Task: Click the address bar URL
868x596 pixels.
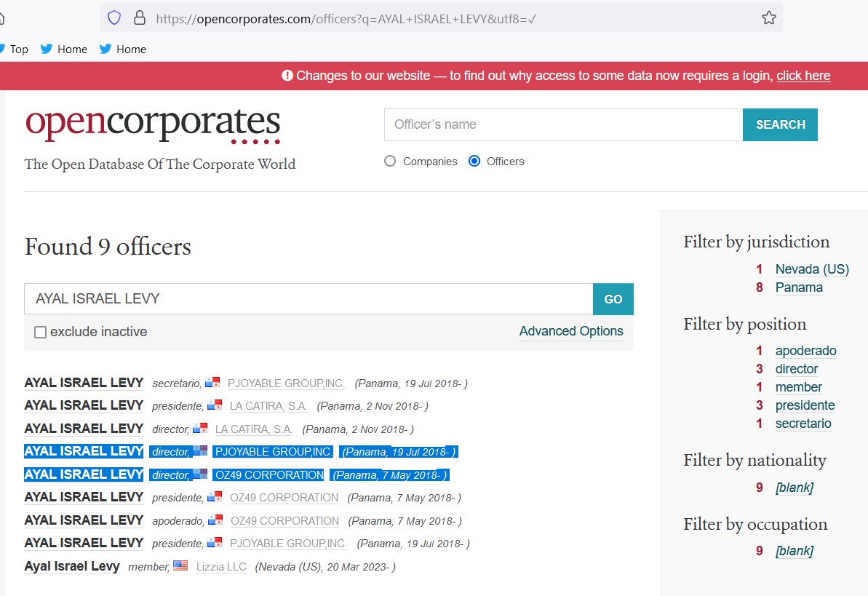Action: point(346,19)
